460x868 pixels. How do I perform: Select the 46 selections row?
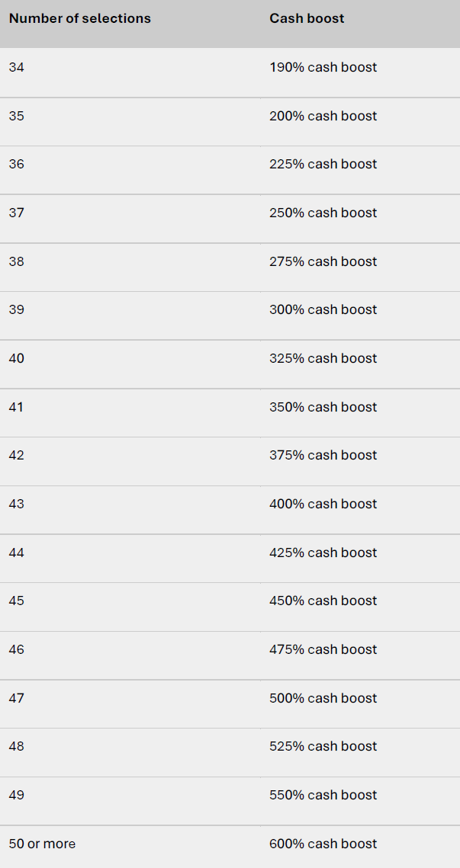point(230,655)
